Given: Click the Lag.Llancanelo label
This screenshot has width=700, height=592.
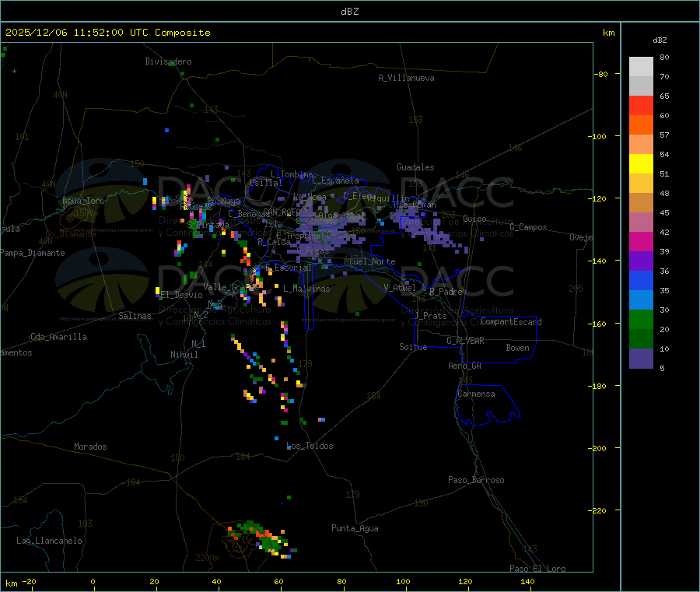Looking at the screenshot, I should 50,541.
